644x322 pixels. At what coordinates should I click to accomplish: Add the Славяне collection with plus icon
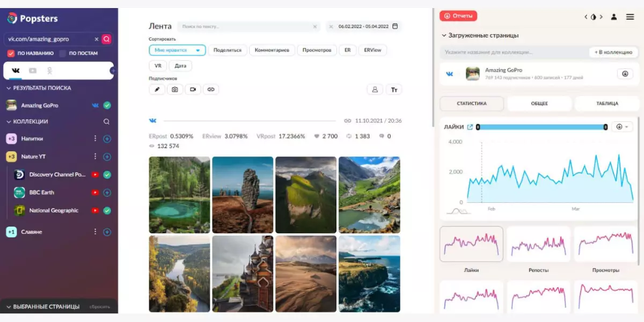pos(107,232)
